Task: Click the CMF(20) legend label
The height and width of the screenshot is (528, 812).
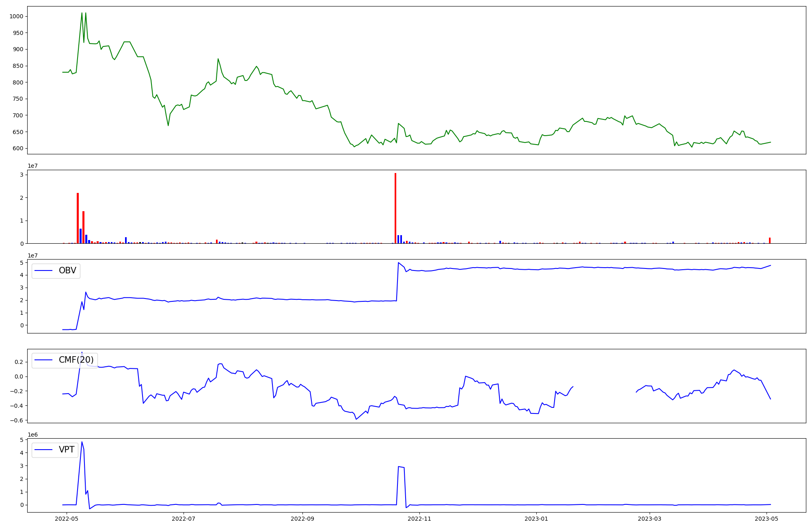Action: pos(76,360)
